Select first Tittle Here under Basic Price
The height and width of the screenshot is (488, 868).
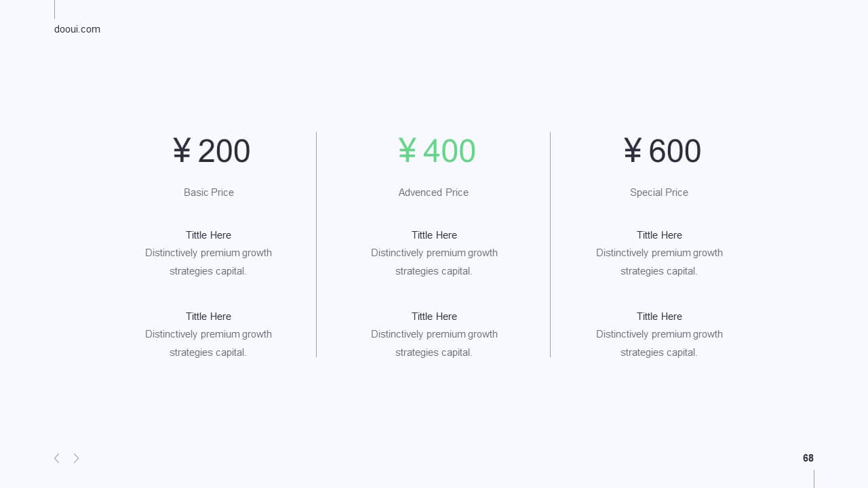click(x=209, y=235)
